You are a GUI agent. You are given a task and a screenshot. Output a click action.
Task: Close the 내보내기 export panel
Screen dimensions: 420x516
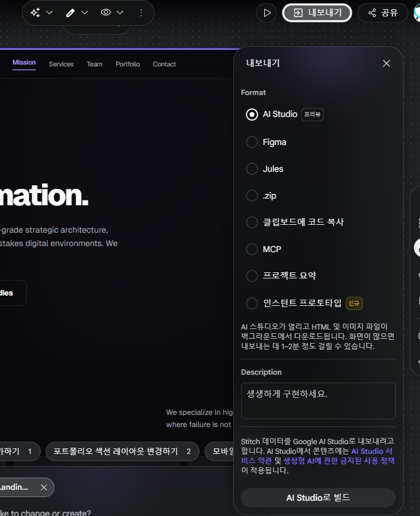tap(387, 63)
